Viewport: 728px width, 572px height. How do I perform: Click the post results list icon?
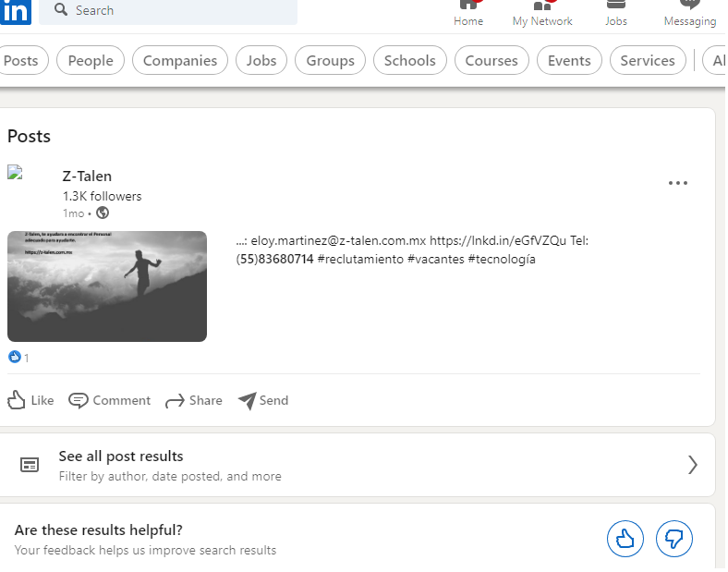(x=30, y=464)
